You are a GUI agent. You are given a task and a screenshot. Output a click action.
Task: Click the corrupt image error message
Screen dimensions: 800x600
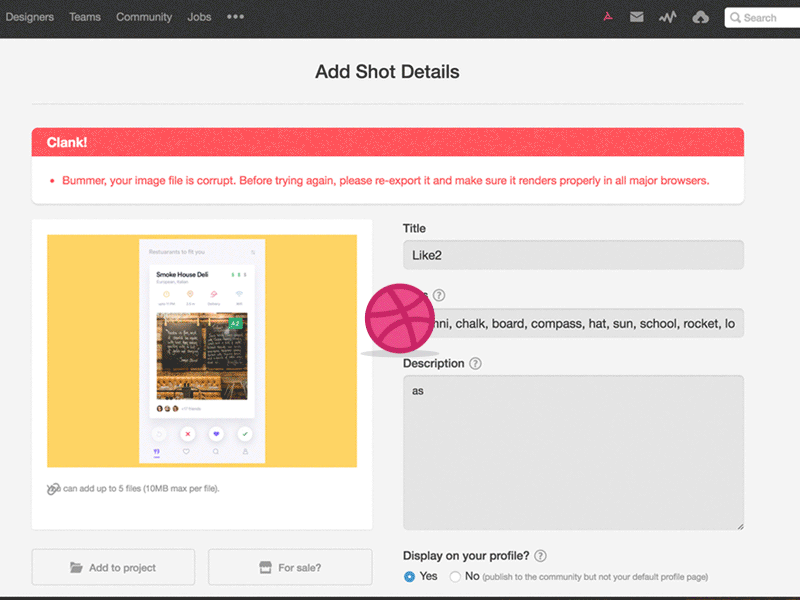pyautogui.click(x=385, y=181)
